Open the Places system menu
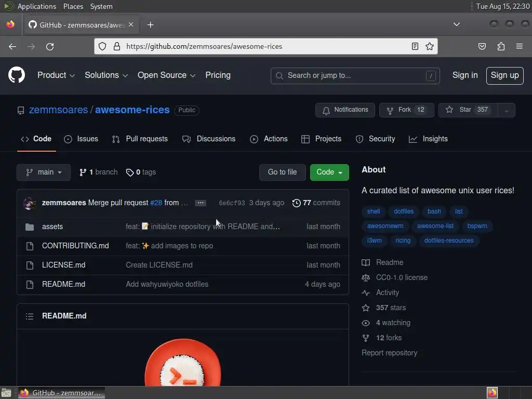Viewport: 532px width, 399px height. pyautogui.click(x=73, y=6)
